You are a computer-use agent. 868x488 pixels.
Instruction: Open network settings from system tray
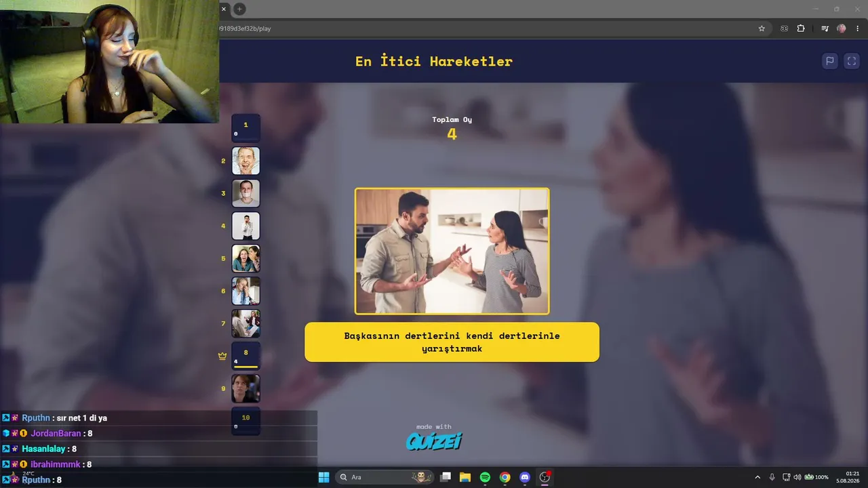tap(786, 477)
